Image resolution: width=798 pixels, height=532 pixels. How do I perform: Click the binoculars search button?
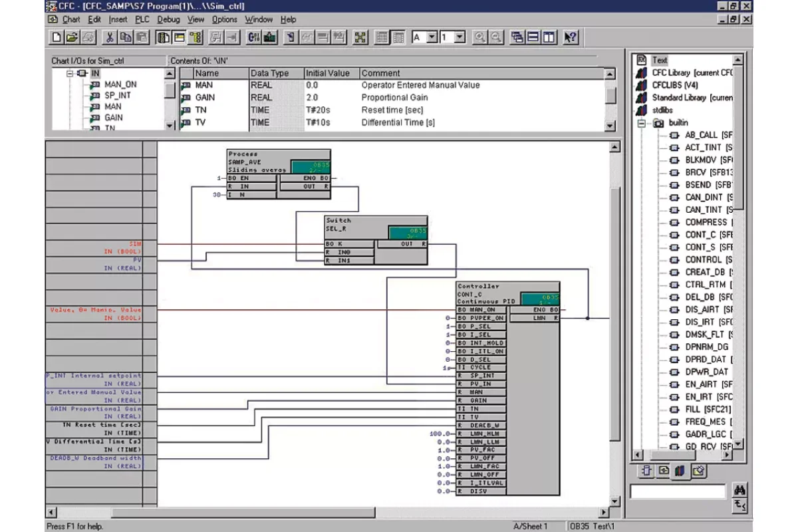(740, 491)
